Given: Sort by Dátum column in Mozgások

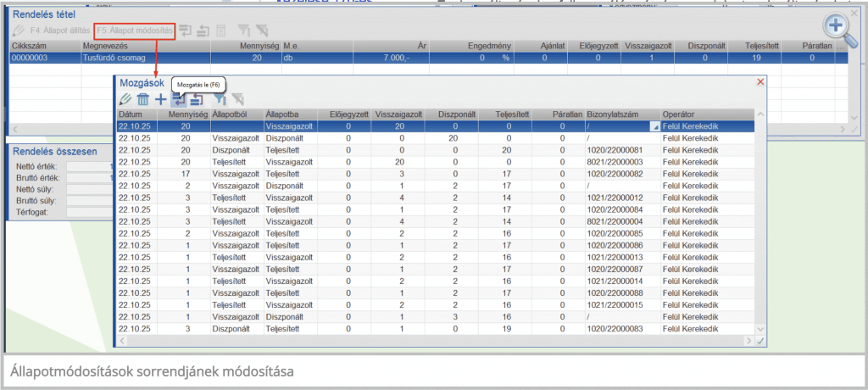Looking at the screenshot, I should coord(136,114).
